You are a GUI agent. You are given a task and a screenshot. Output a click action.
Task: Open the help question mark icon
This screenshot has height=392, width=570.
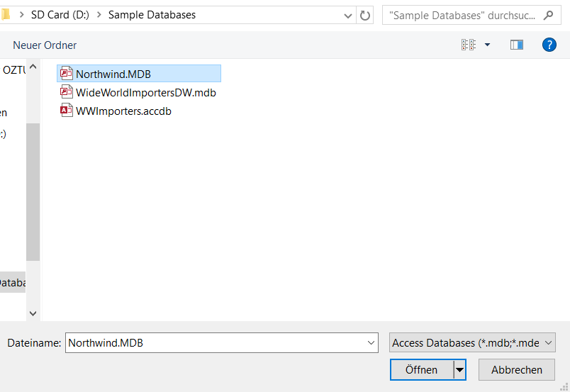[549, 45]
